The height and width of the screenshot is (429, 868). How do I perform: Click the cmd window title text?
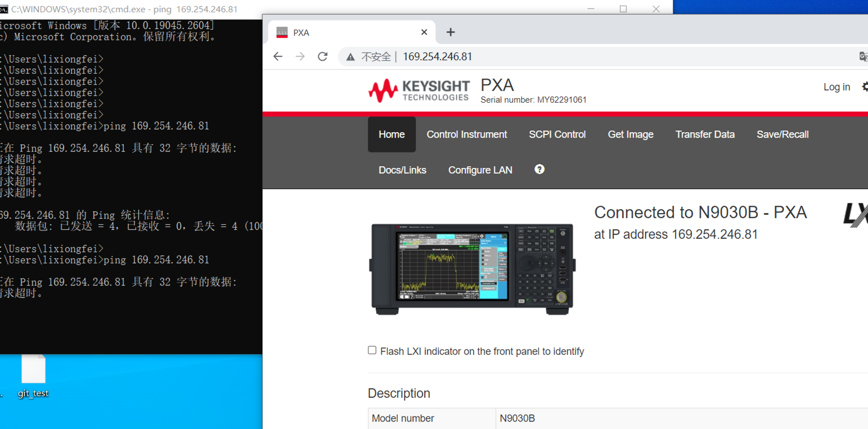coord(124,9)
